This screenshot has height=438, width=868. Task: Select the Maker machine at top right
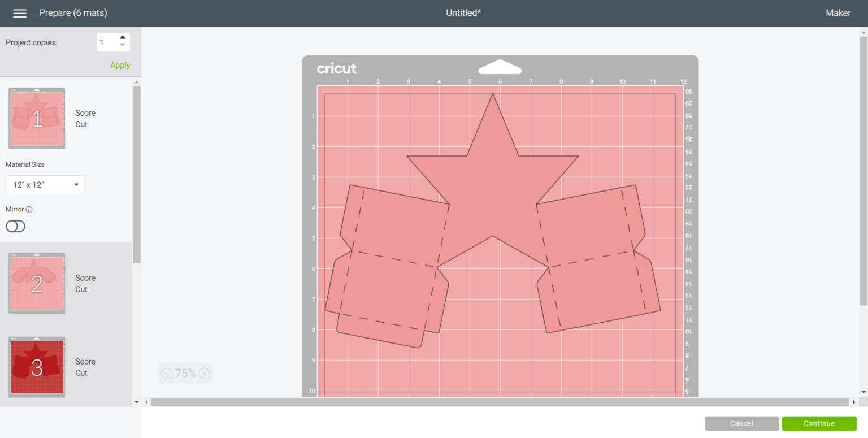838,12
